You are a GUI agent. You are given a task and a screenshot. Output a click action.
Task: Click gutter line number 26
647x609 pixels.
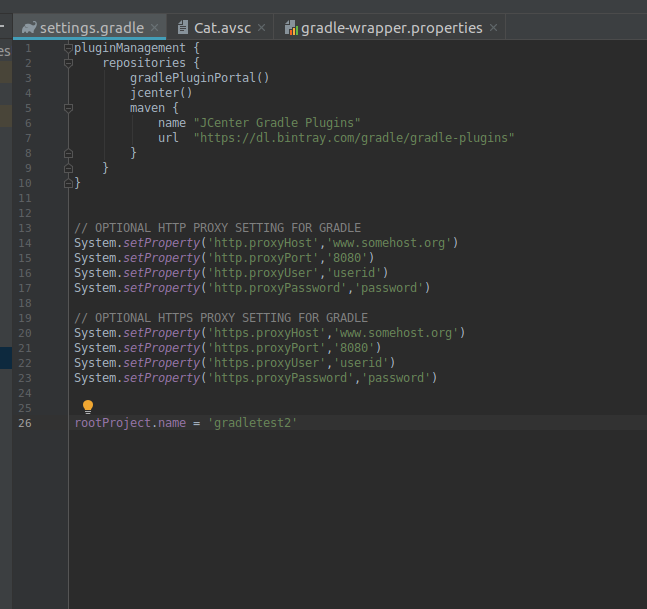[25, 423]
